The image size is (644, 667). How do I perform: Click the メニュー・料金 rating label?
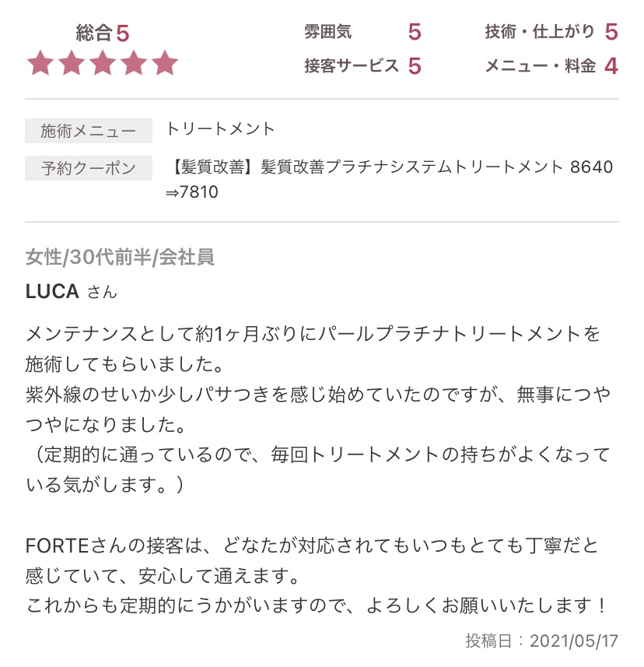pyautogui.click(x=540, y=66)
